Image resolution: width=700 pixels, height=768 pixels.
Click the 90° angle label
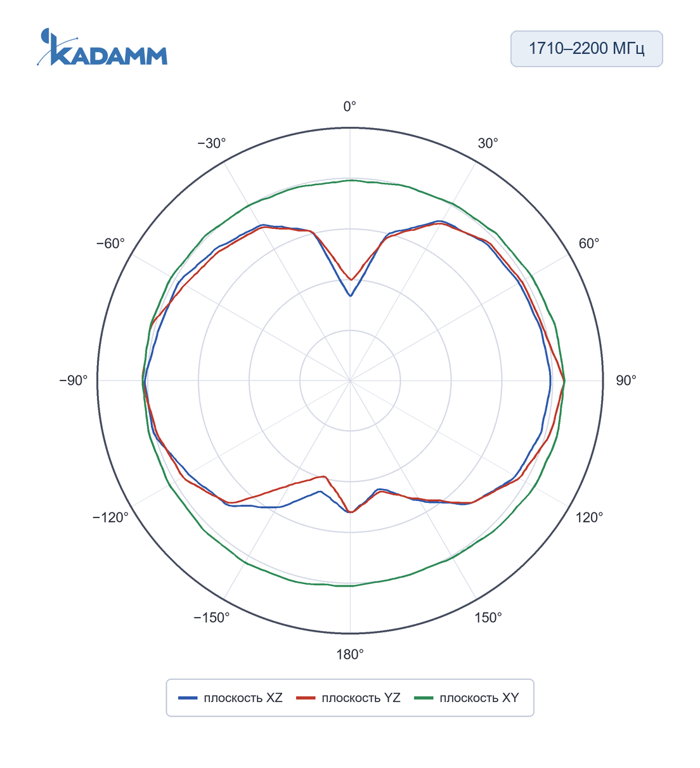tap(626, 381)
